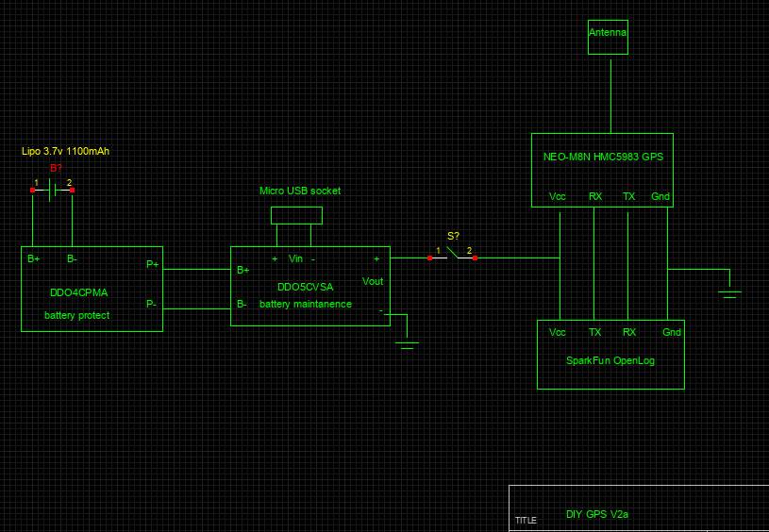Click the 'battery maintanence' caption
Viewport: 769px width, 532px height.
[x=305, y=304]
